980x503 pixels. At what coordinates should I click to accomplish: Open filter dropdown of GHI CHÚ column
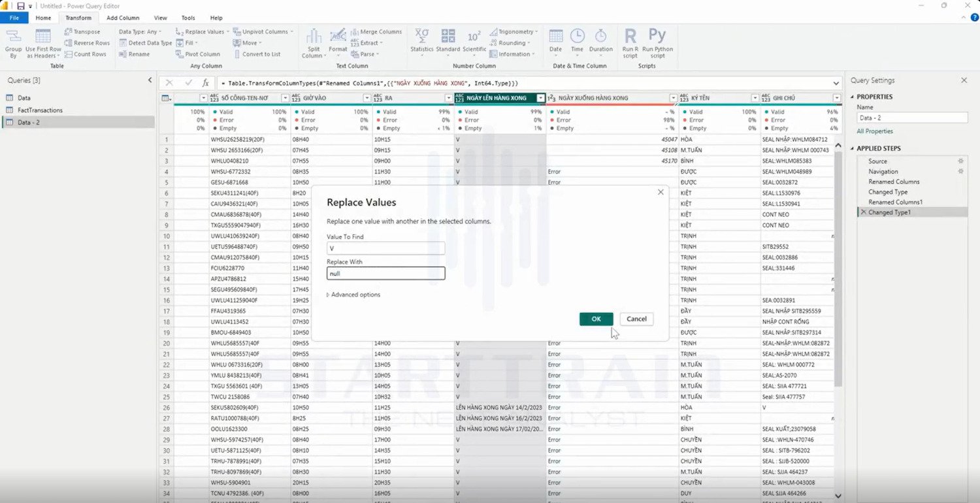coord(836,98)
